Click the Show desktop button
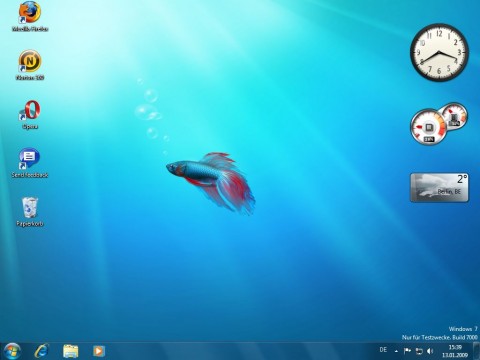Viewport: 480px width, 360px height. click(476, 351)
